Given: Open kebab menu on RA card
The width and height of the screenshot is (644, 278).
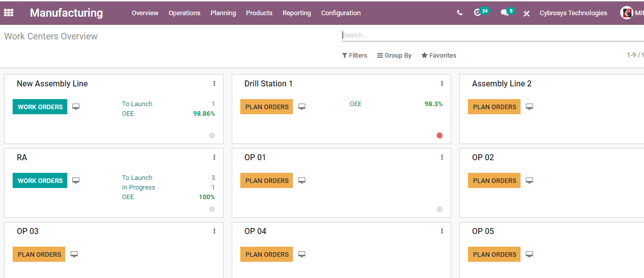Looking at the screenshot, I should pos(214,157).
